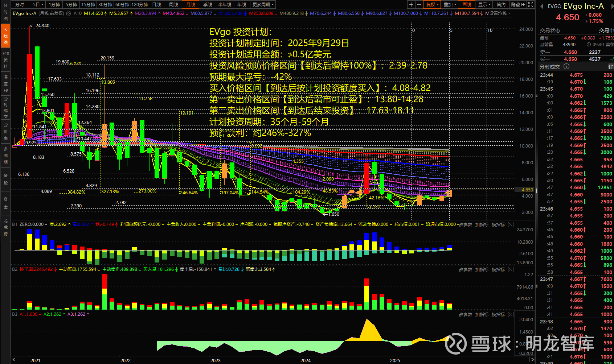This screenshot has width=614, height=364.
Task: Click 加指标 in the B3 panel
Action: (x=482, y=315)
